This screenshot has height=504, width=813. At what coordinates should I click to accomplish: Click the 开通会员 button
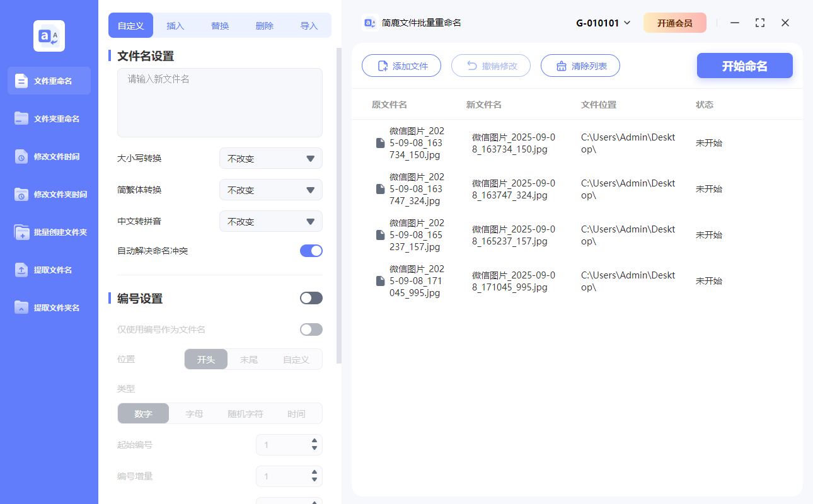point(675,22)
